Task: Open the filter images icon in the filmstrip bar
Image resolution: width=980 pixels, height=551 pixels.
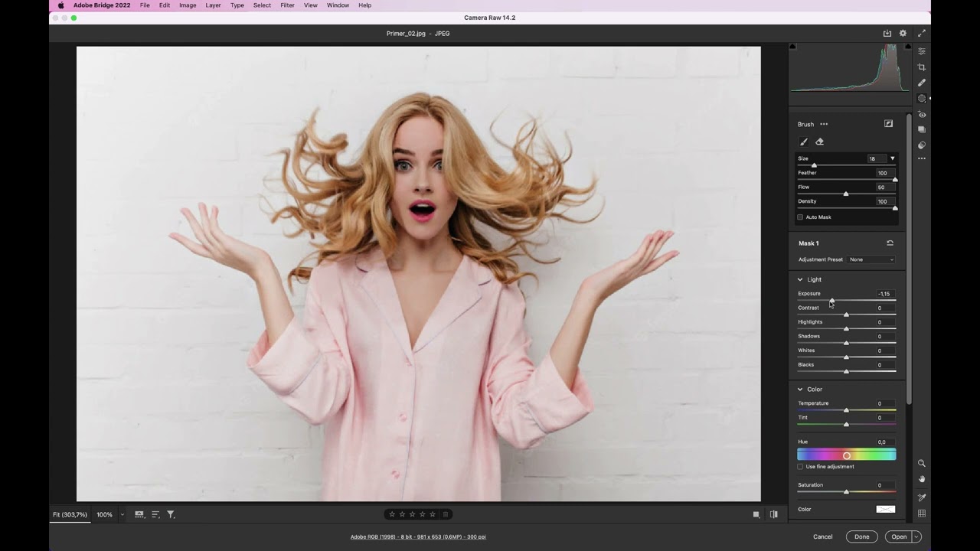Action: [x=171, y=514]
